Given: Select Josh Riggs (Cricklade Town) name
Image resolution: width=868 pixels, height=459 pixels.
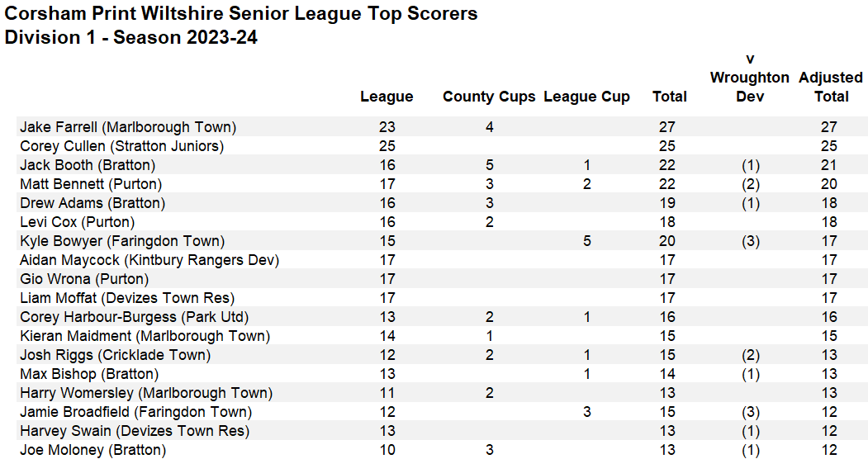Looking at the screenshot, I should (x=115, y=355).
